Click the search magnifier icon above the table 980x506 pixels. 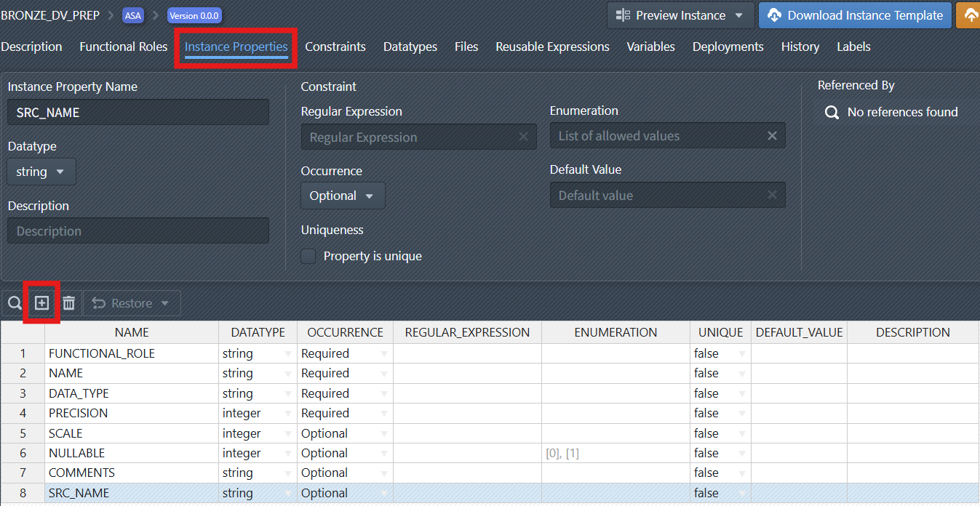click(15, 303)
